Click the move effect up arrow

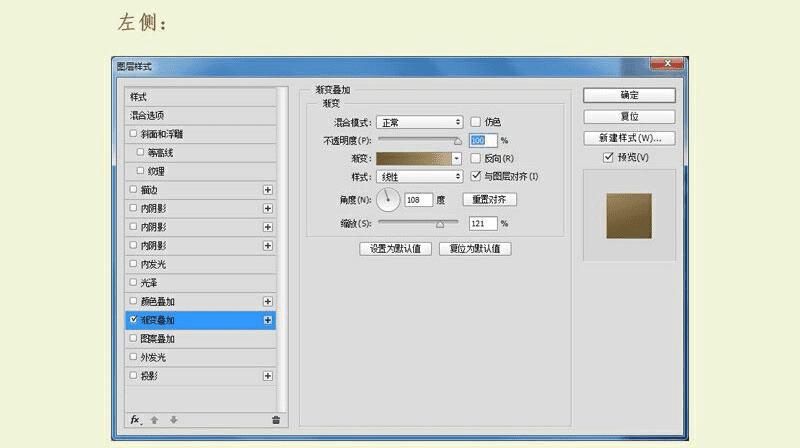point(154,420)
